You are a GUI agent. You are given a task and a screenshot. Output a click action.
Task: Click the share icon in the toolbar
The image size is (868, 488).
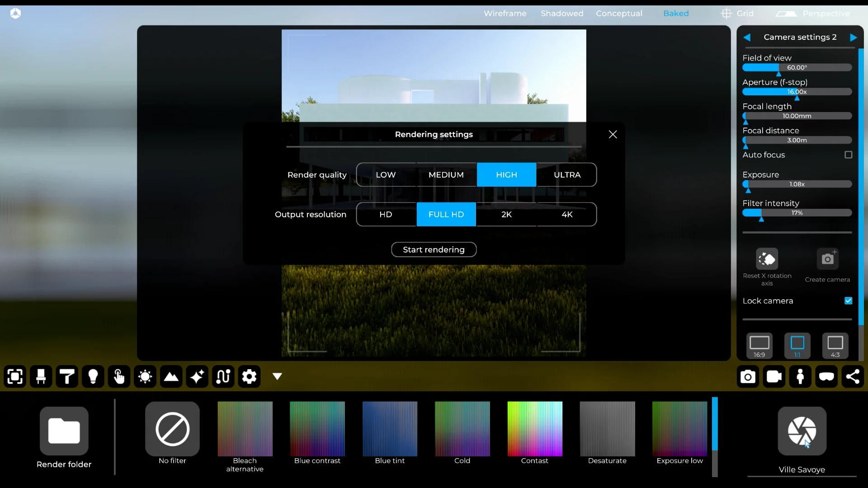point(853,376)
